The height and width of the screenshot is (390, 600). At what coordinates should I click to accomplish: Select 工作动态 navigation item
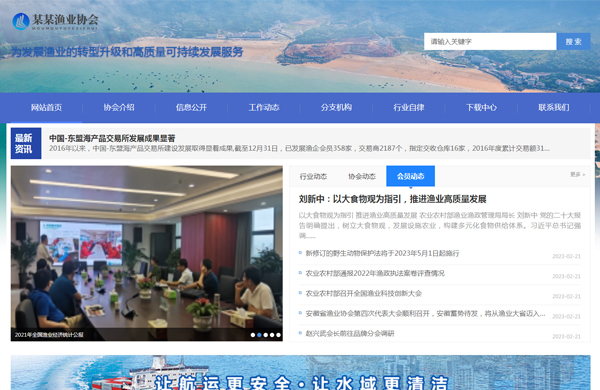264,108
